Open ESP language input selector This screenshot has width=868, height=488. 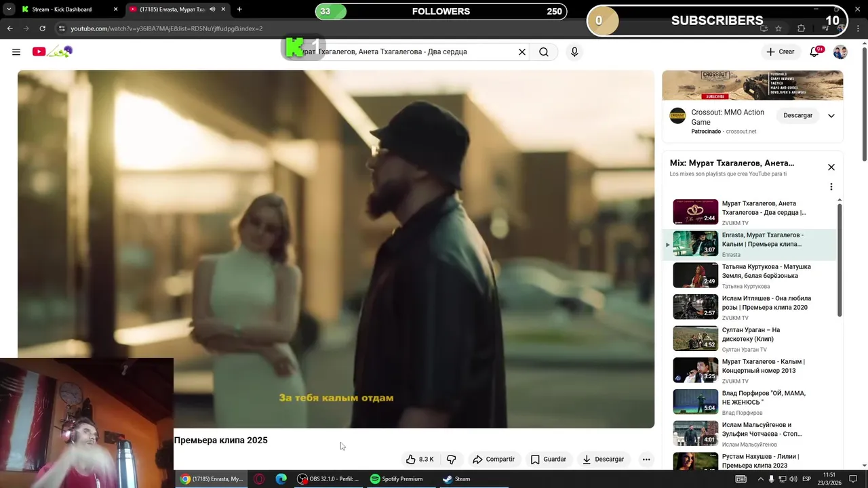click(x=806, y=479)
